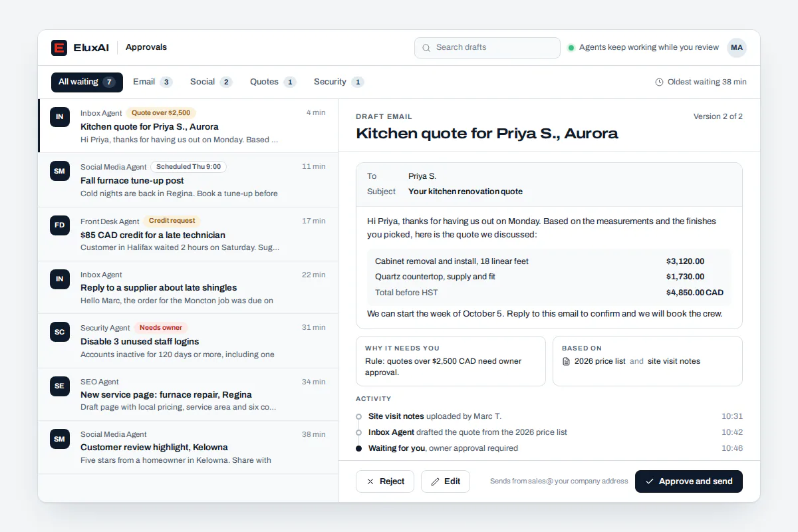Focus the Search drafts field
The width and height of the screenshot is (798, 532).
[487, 48]
